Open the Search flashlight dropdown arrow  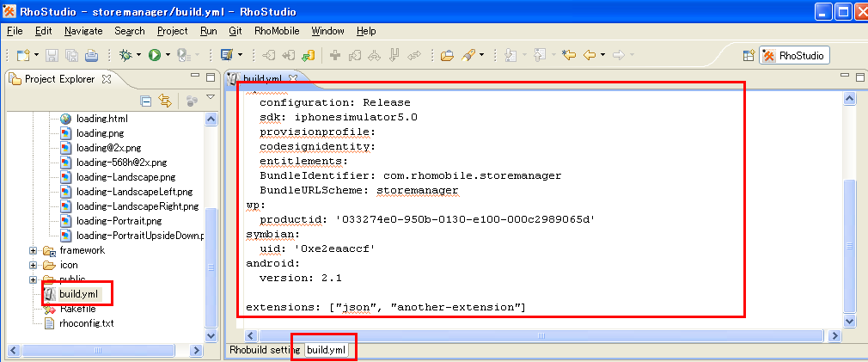coord(481,55)
